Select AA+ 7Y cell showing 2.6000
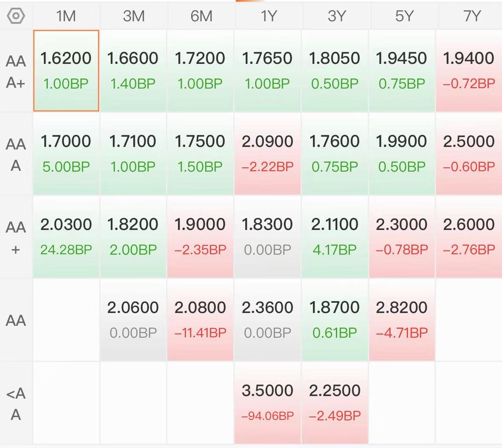This screenshot has height=448, width=502. point(469,237)
